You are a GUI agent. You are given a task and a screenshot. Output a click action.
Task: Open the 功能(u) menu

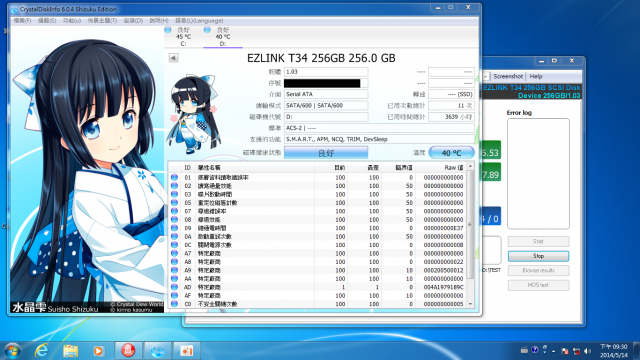click(71, 20)
